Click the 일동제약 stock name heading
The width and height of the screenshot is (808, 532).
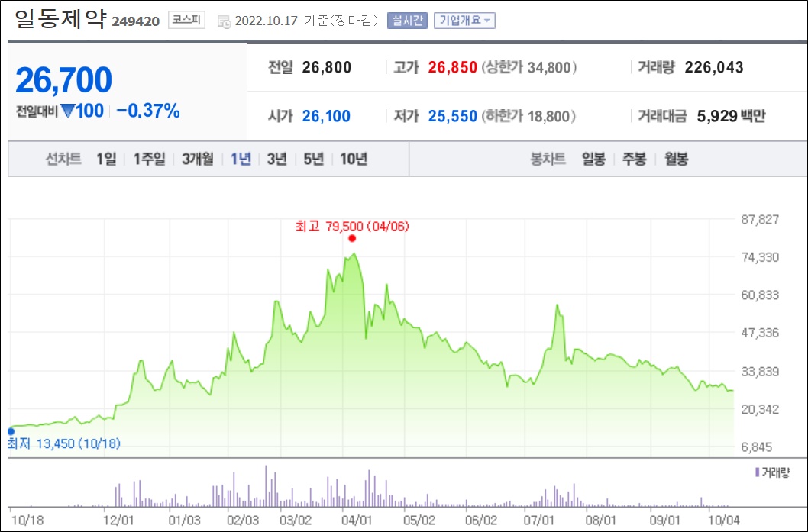[60, 19]
